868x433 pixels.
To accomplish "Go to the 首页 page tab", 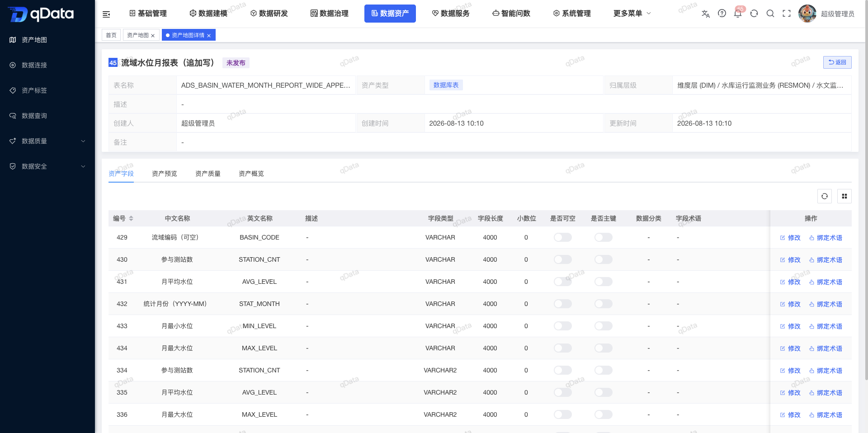I will click(x=111, y=35).
